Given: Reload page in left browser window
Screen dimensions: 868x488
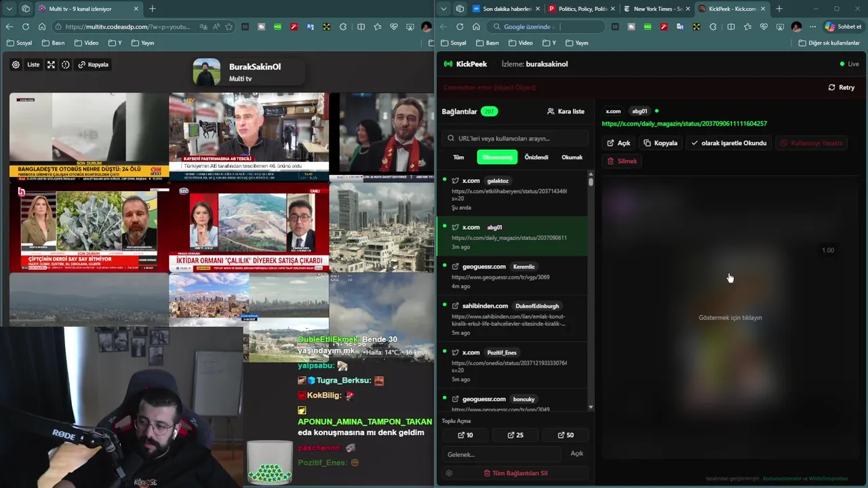Looking at the screenshot, I should click(x=25, y=26).
